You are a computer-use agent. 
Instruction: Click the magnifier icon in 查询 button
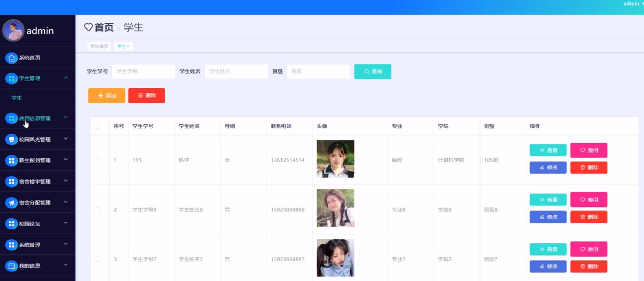(367, 72)
